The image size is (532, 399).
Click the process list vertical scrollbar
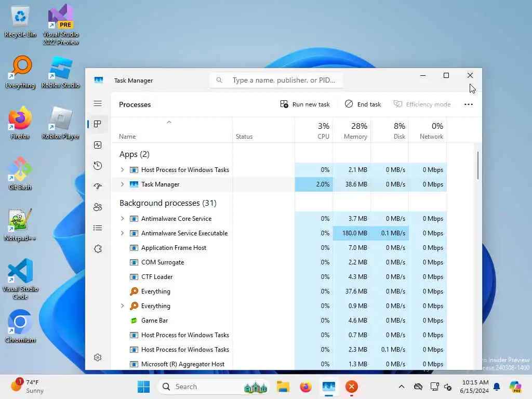[478, 166]
